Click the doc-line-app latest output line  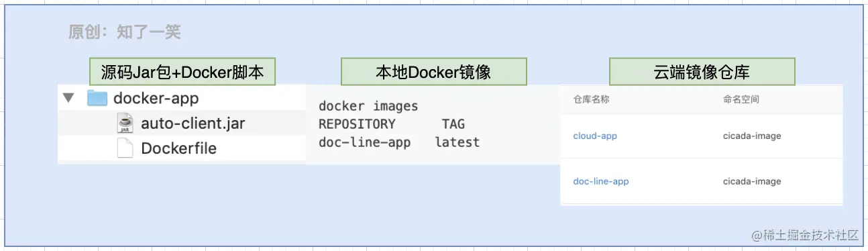398,142
